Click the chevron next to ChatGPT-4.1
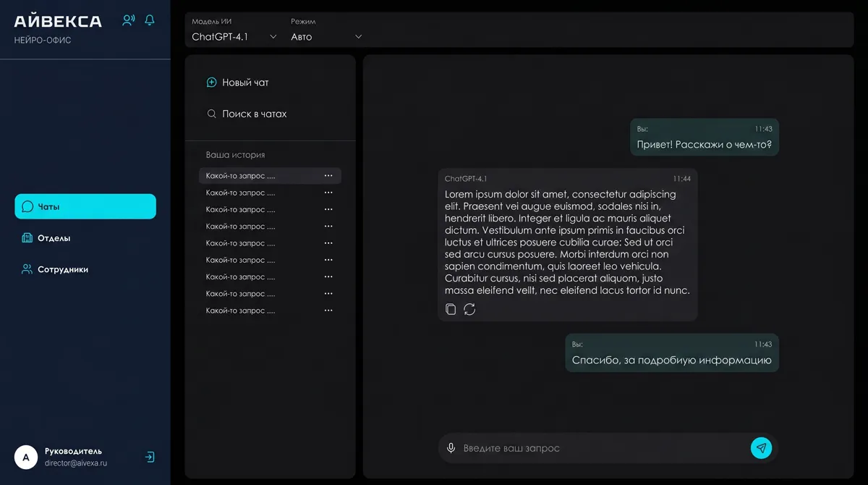 pos(273,37)
